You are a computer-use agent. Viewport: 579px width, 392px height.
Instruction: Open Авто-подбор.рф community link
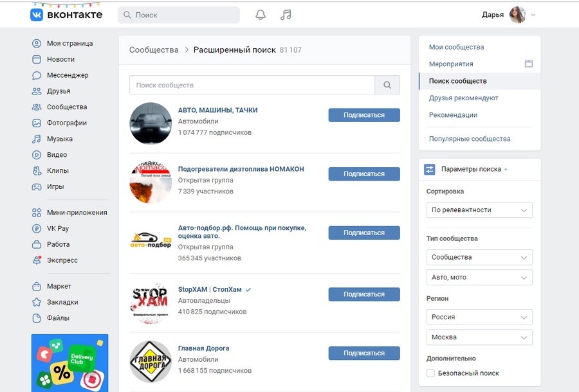point(243,232)
